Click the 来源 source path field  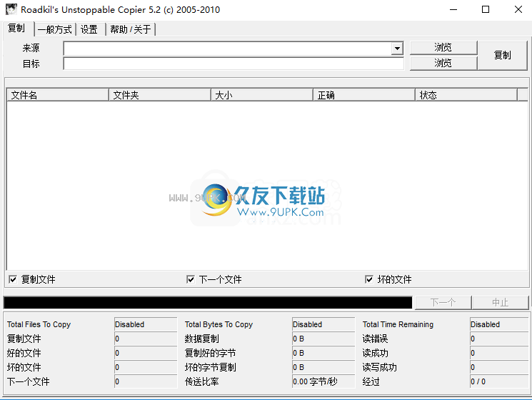227,49
